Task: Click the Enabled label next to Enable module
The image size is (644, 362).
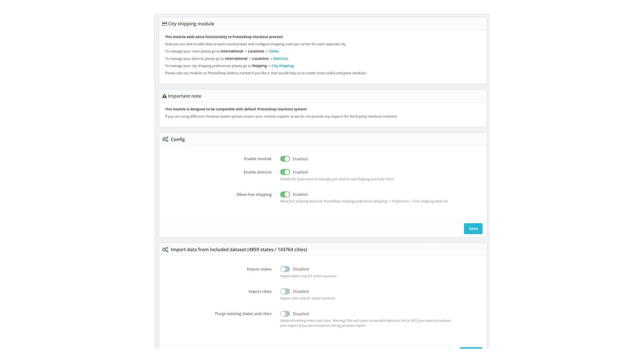Action: click(x=300, y=159)
